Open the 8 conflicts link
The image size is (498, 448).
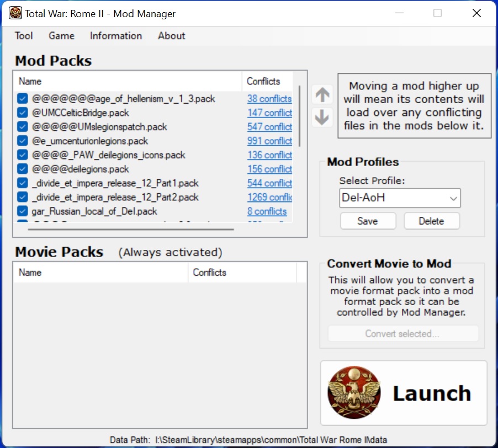(x=267, y=211)
